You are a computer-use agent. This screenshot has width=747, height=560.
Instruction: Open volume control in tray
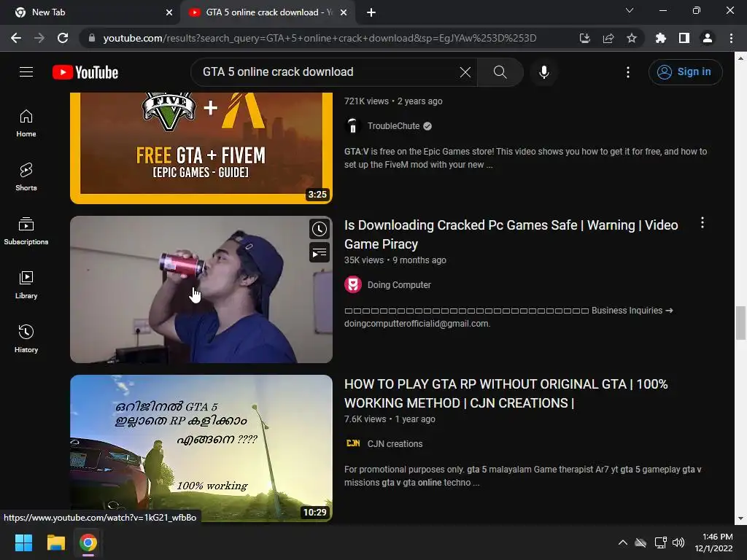click(x=678, y=542)
